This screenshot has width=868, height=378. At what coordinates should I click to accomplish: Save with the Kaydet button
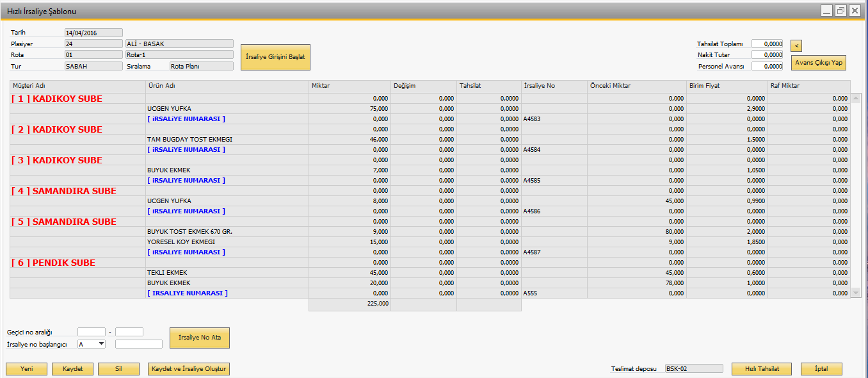coord(72,369)
